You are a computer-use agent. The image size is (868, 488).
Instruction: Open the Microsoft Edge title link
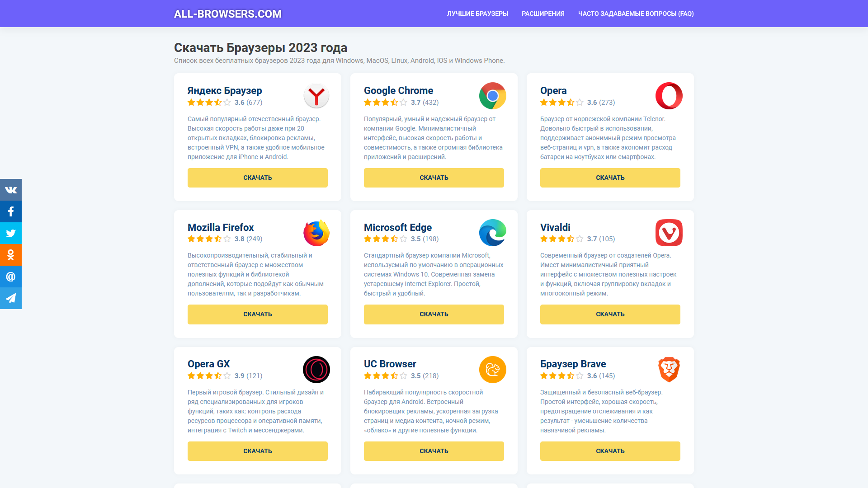[398, 227]
